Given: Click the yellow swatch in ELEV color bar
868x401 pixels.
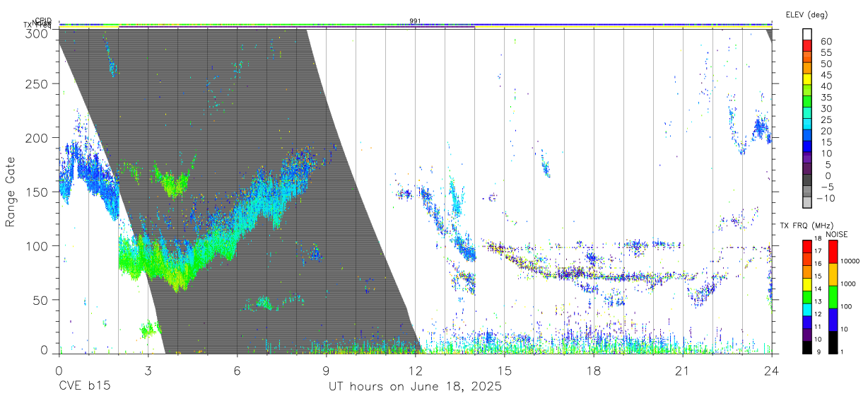Looking at the screenshot, I should [x=807, y=79].
